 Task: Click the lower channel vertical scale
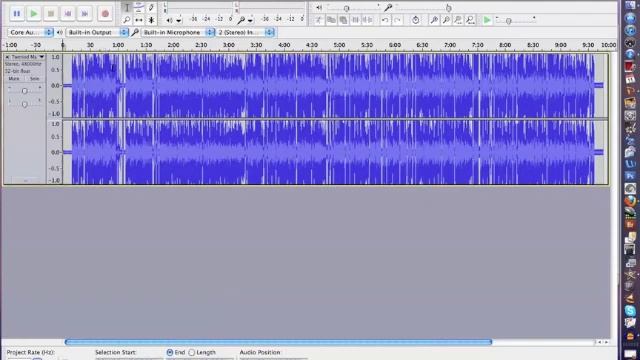click(x=55, y=152)
